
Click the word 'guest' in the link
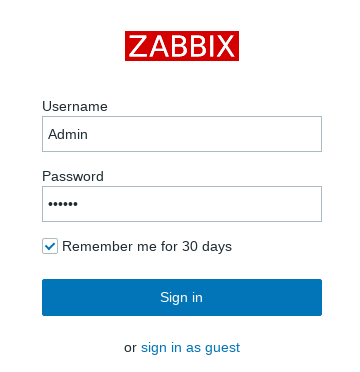(x=222, y=348)
